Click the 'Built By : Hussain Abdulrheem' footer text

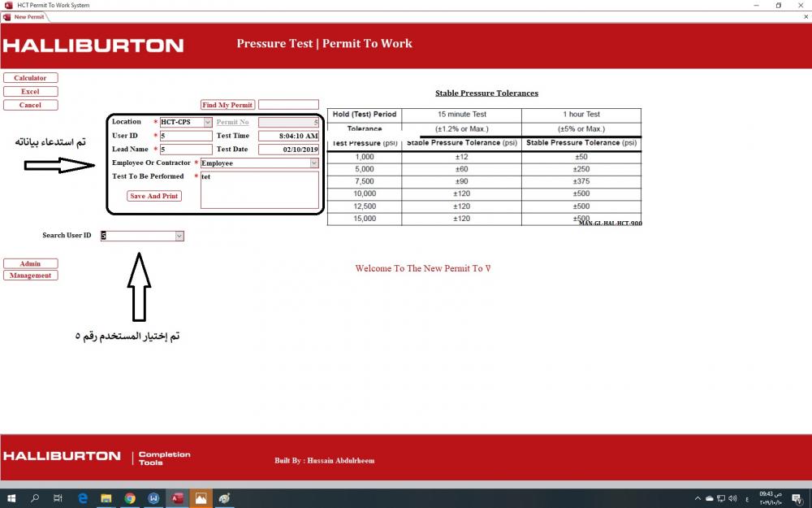pos(325,460)
